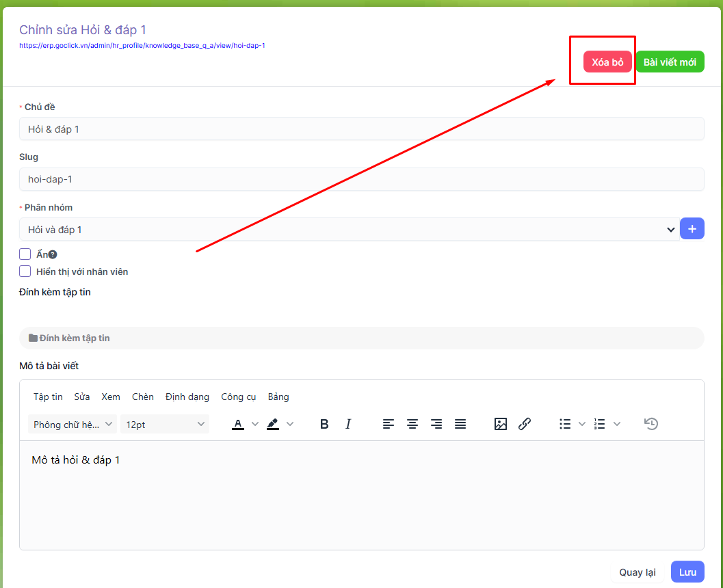Expand the Phân nhóm dropdown

349,230
